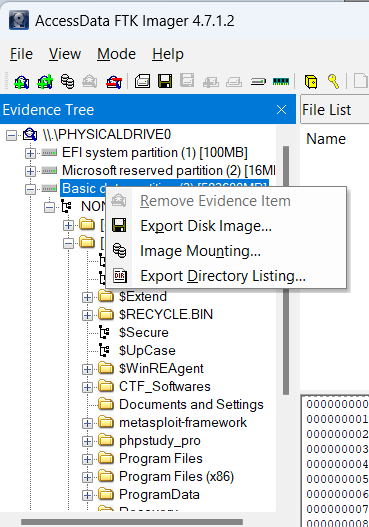Screen dimensions: 369x527
Task: Expand the CTF_Softwares folder node
Action: pos(87,388)
